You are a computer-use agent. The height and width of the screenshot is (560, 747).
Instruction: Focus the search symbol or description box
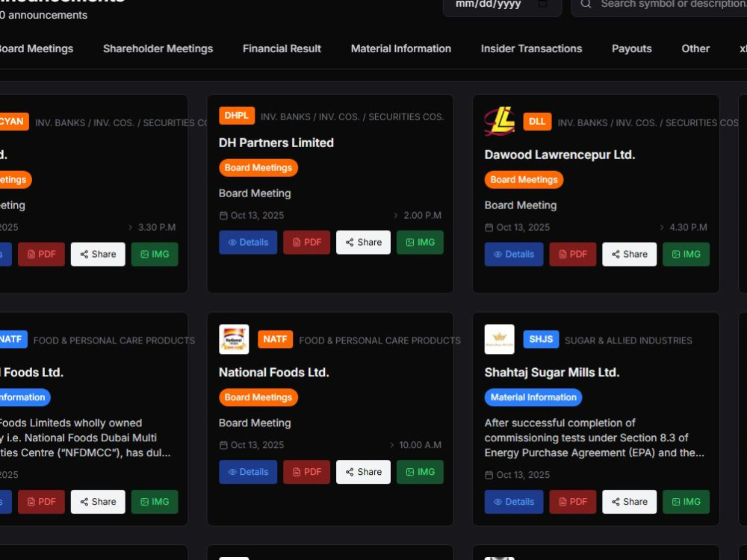(x=660, y=4)
